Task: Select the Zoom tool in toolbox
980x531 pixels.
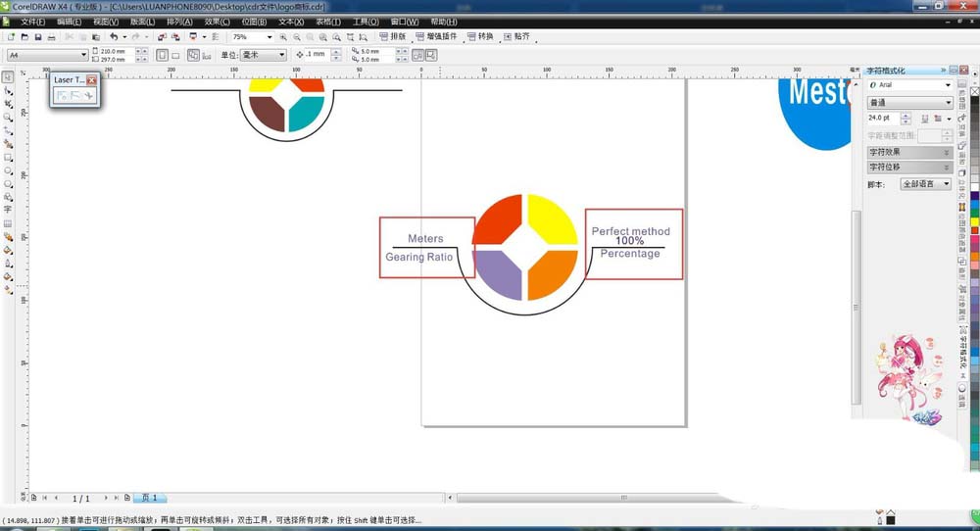Action: [x=8, y=118]
